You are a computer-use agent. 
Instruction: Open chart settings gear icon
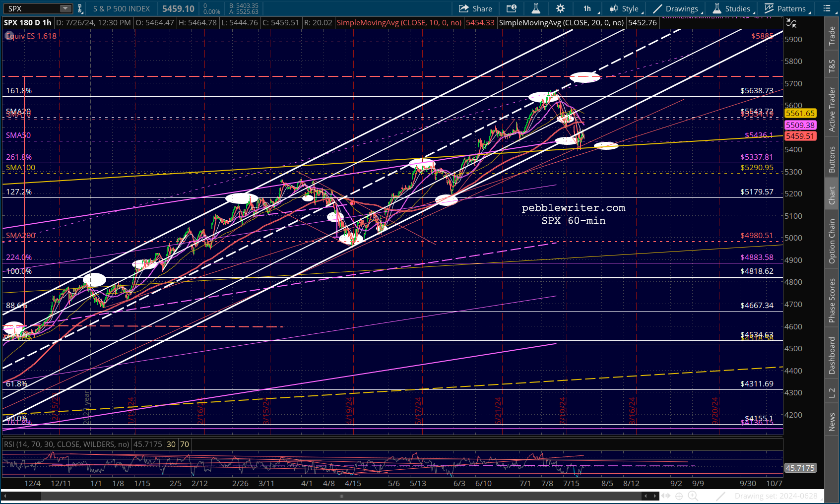560,8
